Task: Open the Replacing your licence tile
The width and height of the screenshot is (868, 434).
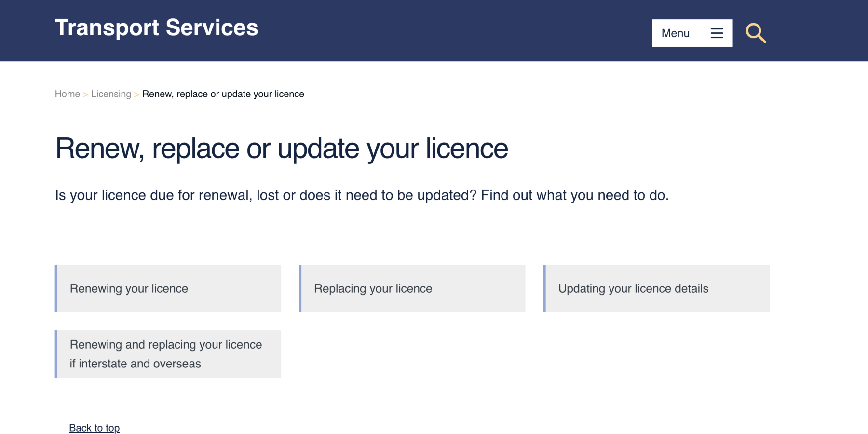Action: tap(413, 288)
